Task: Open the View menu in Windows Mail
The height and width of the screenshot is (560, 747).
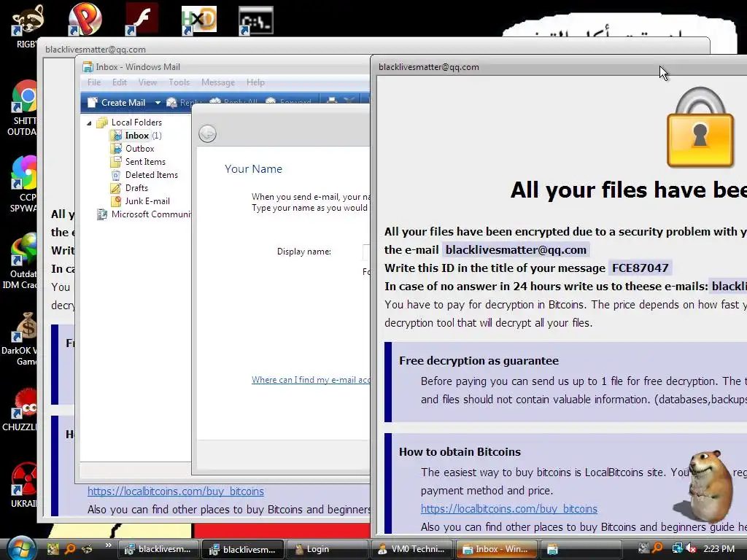Action: coord(147,82)
